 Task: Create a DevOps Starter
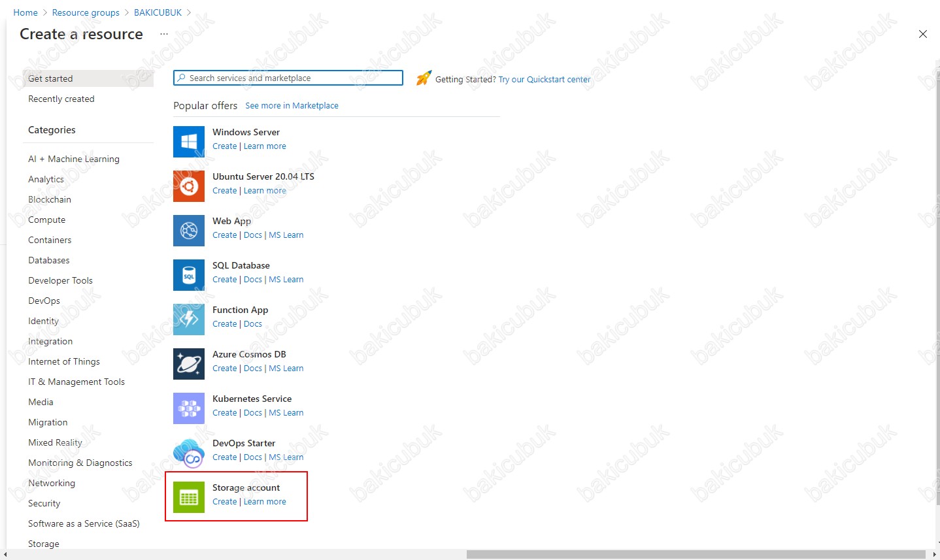(225, 457)
